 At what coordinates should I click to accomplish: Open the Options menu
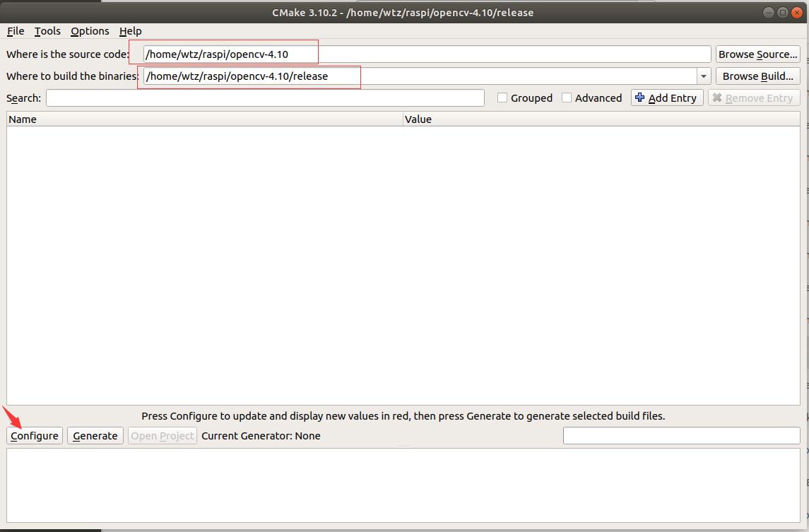point(90,31)
